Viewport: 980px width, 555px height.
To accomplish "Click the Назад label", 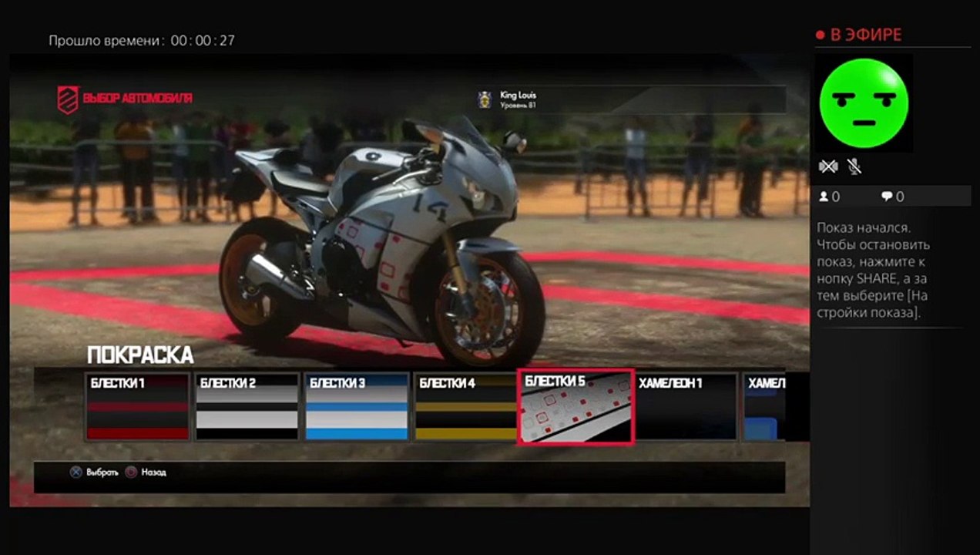I will pyautogui.click(x=153, y=472).
